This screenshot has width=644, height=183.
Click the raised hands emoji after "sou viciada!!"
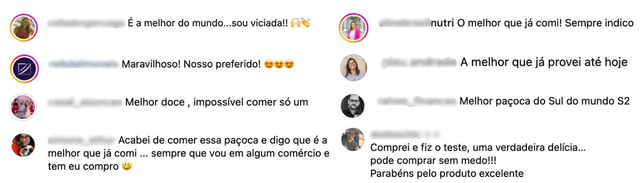296,23
